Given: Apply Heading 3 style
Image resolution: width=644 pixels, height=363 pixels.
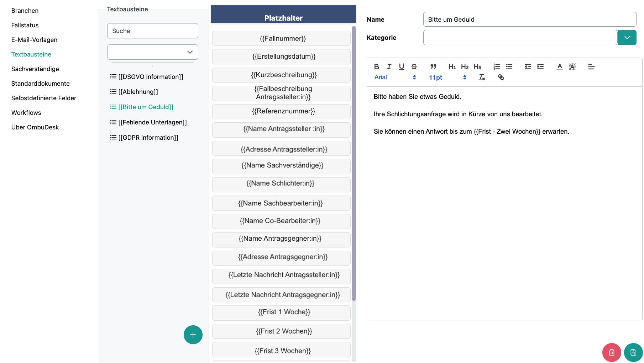Looking at the screenshot, I should pyautogui.click(x=477, y=66).
